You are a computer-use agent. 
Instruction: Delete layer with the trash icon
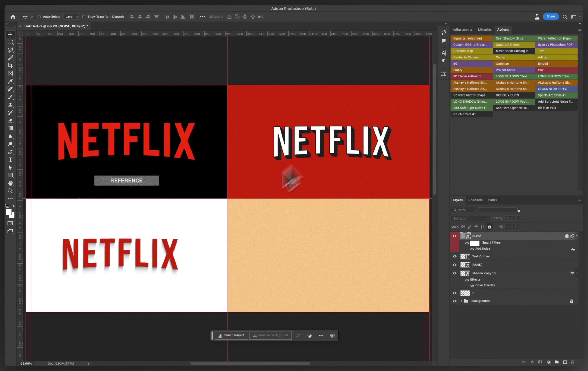[573, 362]
